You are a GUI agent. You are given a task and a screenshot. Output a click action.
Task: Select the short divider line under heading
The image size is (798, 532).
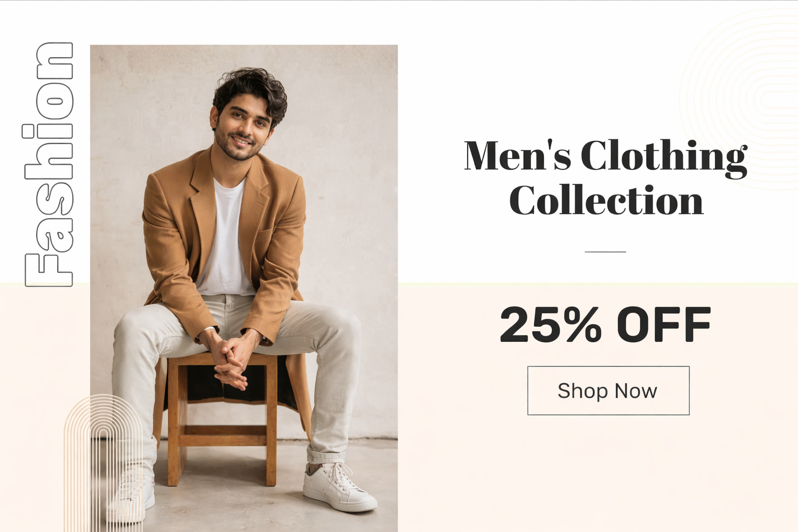pos(606,251)
